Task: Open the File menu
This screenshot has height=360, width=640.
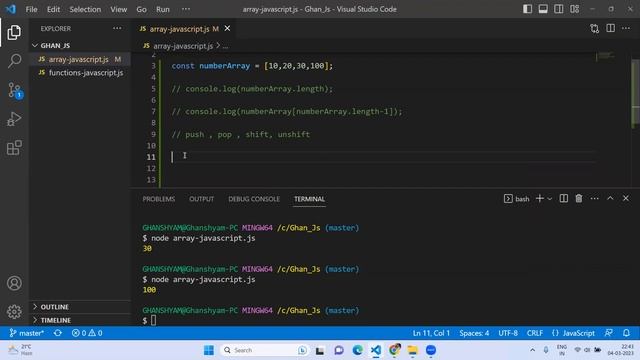Action: point(31,9)
